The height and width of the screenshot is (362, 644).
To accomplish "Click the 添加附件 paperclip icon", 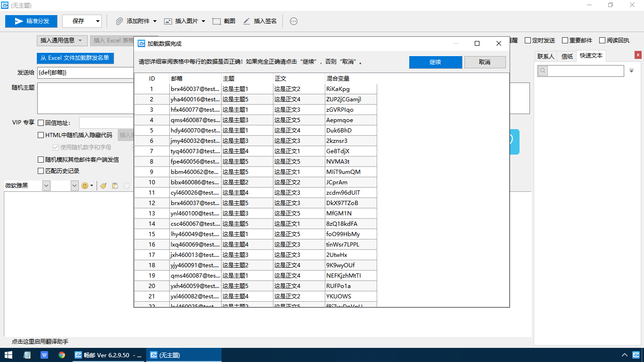I will 119,21.
